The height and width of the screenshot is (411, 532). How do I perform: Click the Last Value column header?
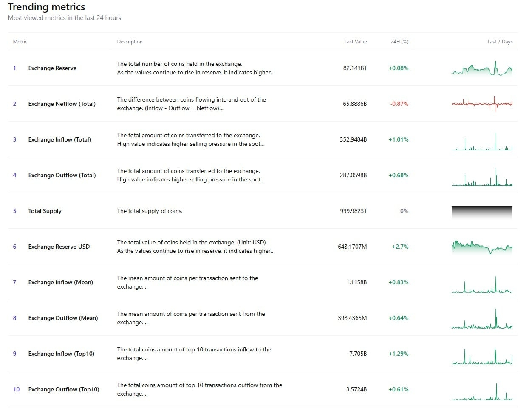(x=355, y=42)
